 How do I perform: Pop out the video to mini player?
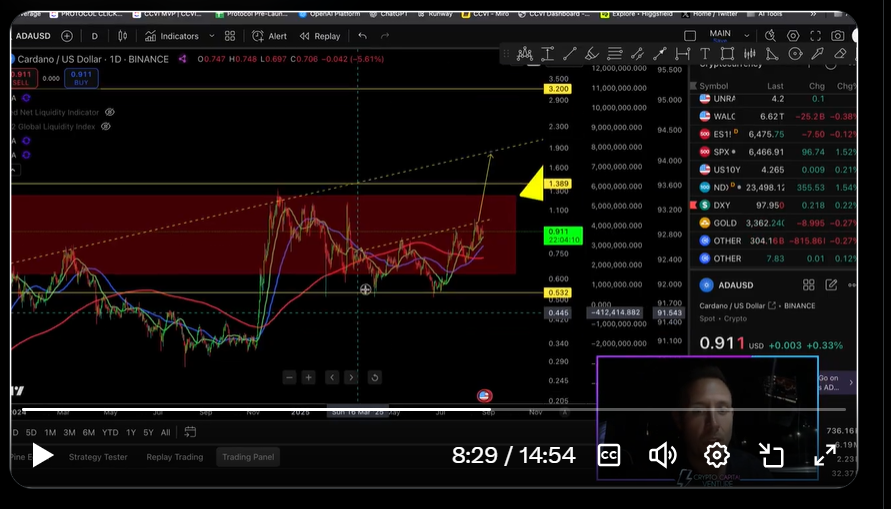[771, 455]
